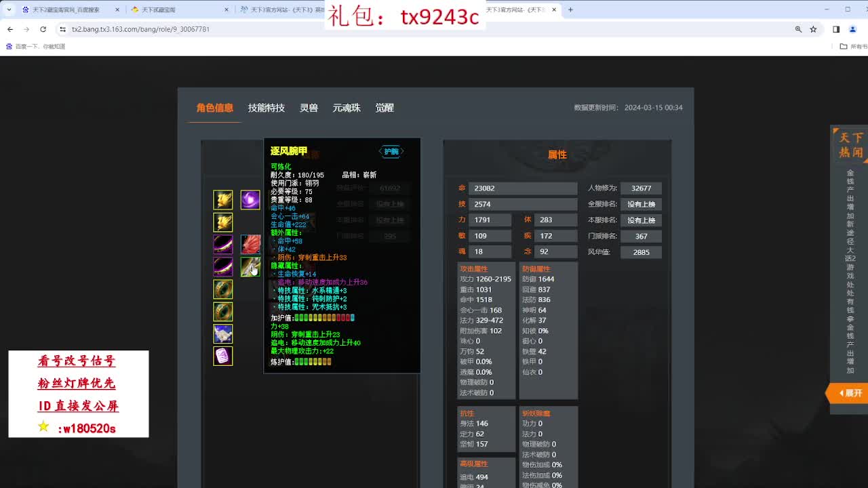The image size is (868, 488).
Task: Click the purple arc icon beside the red armor
Action: pos(223,244)
